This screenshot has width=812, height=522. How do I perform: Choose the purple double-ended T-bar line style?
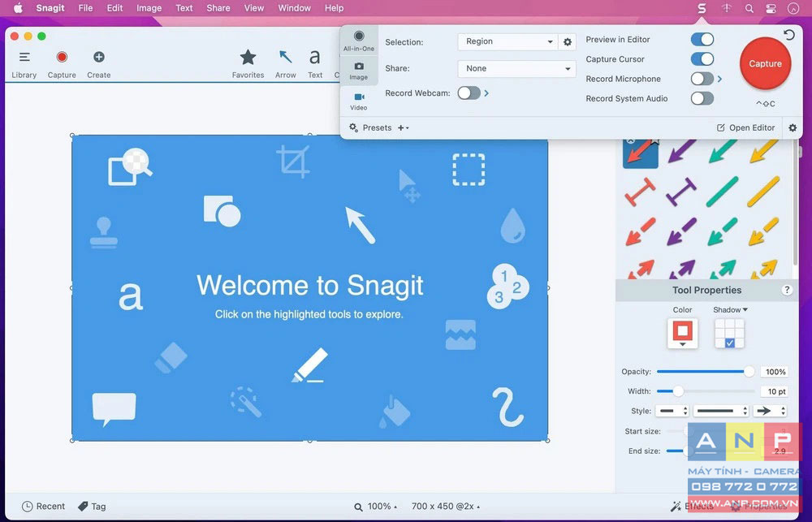tap(681, 192)
